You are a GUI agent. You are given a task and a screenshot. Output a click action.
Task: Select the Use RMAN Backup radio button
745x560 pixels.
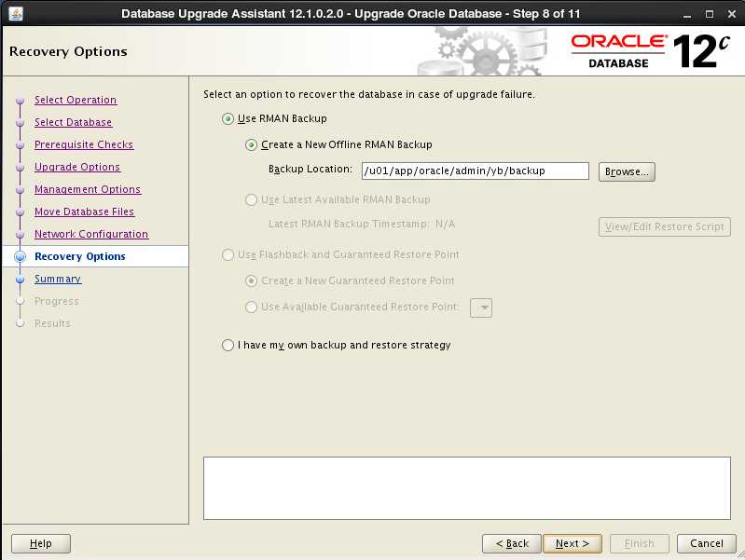[x=228, y=118]
